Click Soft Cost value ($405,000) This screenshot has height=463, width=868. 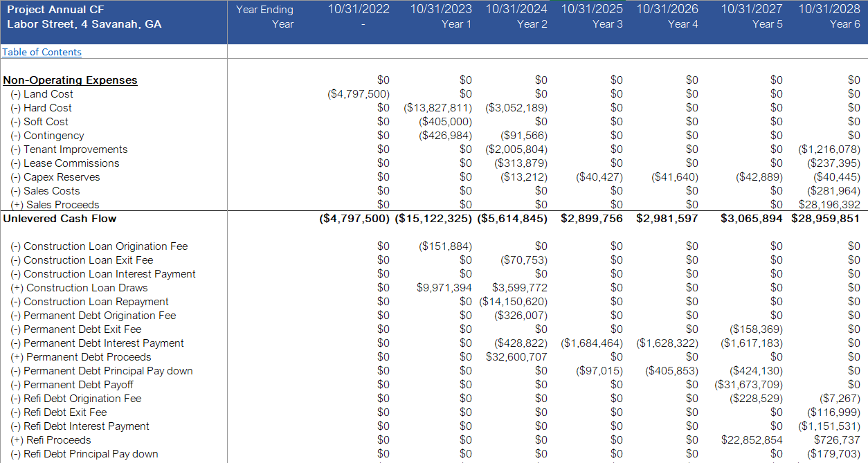point(446,122)
